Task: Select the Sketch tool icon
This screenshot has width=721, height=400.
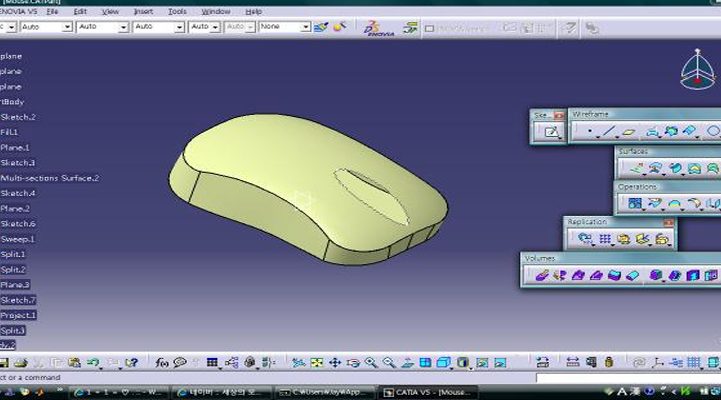Action: (x=549, y=132)
